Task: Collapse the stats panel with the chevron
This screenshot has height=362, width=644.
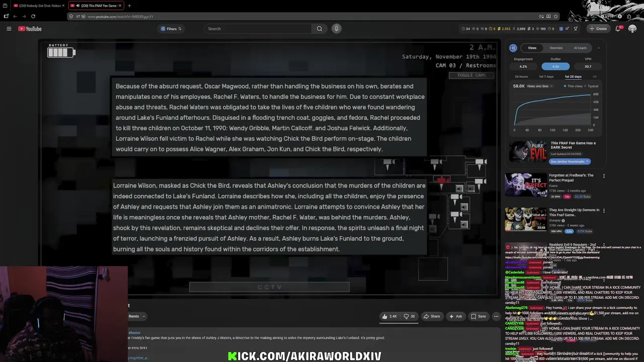Action: 598,48
